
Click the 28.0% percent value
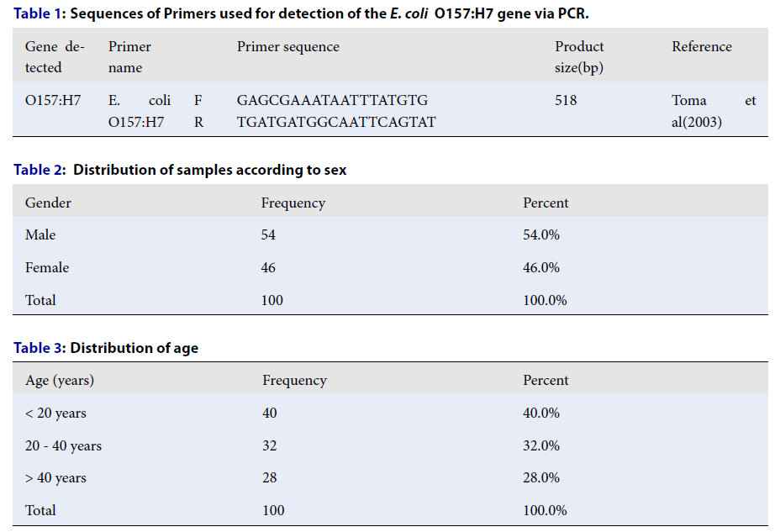pyautogui.click(x=541, y=478)
